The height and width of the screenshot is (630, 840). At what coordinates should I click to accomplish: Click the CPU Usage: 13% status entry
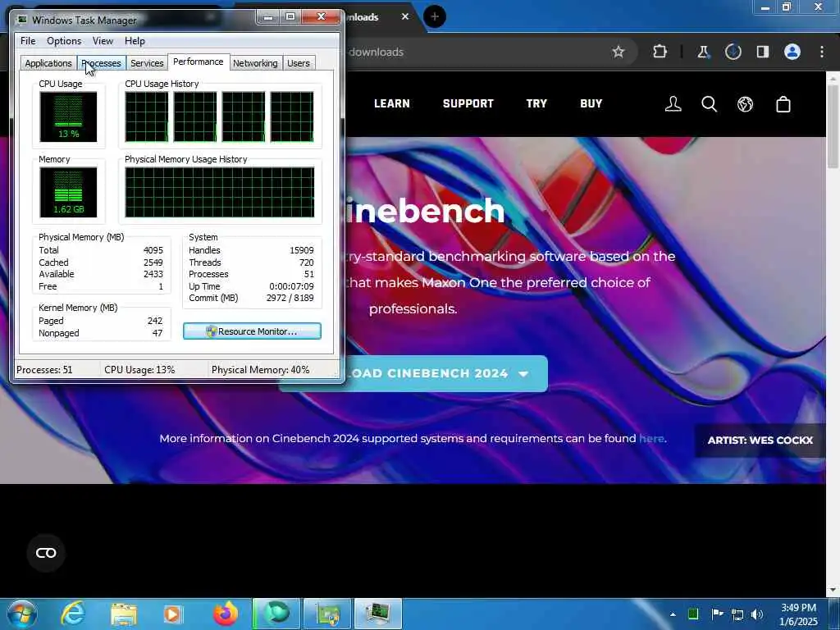click(x=139, y=370)
